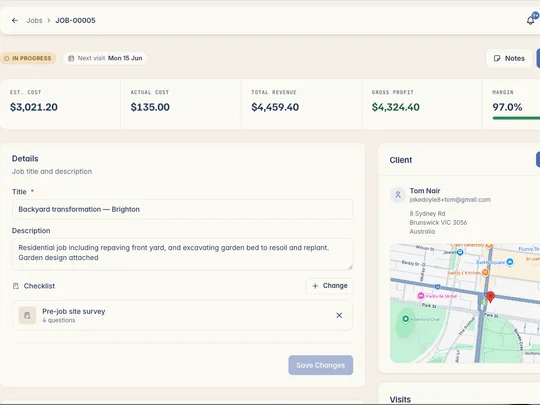Click the green margin progress bar

pos(516,118)
